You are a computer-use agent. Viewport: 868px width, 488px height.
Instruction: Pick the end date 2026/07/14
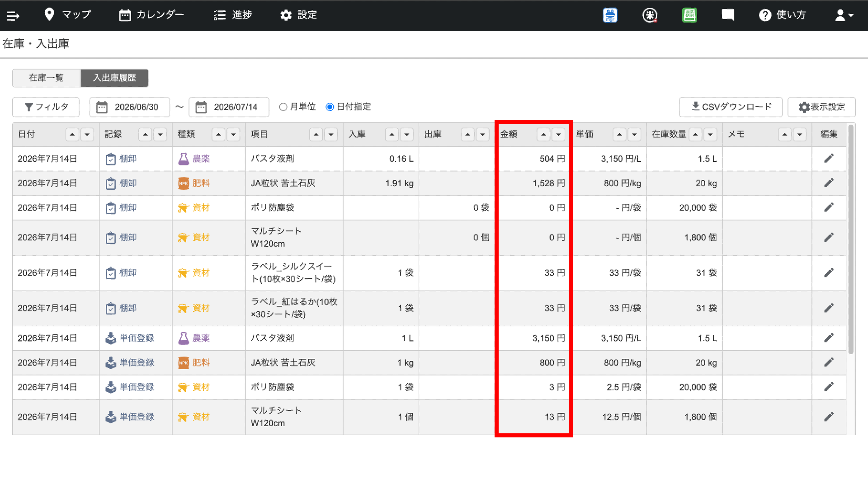[229, 107]
